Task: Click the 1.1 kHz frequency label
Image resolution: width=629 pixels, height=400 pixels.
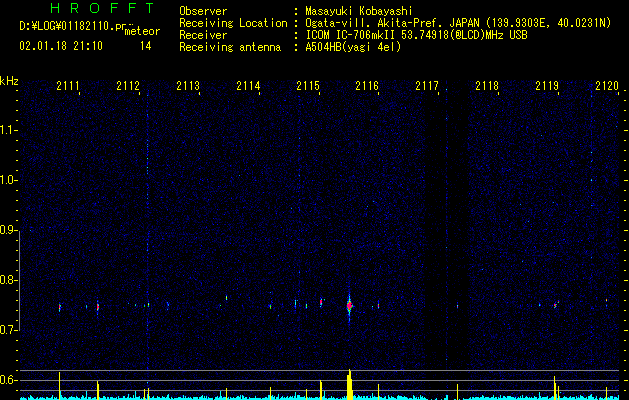Action: click(7, 130)
